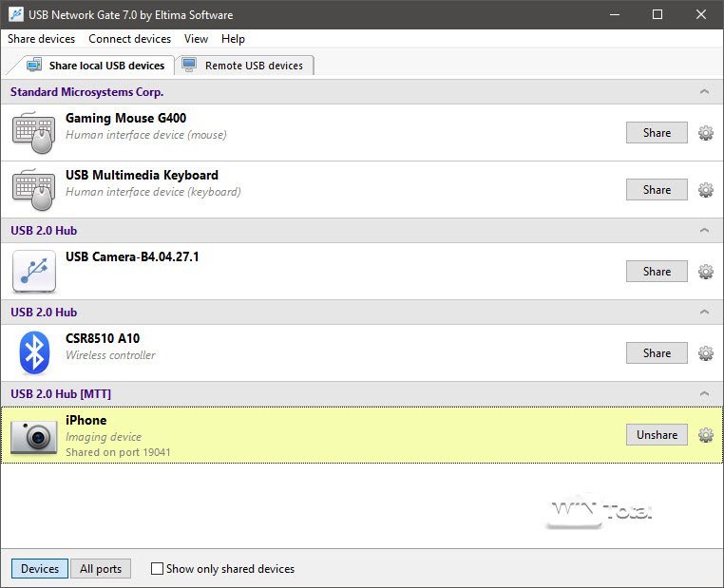Select Share local USB devices tab

pos(95,66)
